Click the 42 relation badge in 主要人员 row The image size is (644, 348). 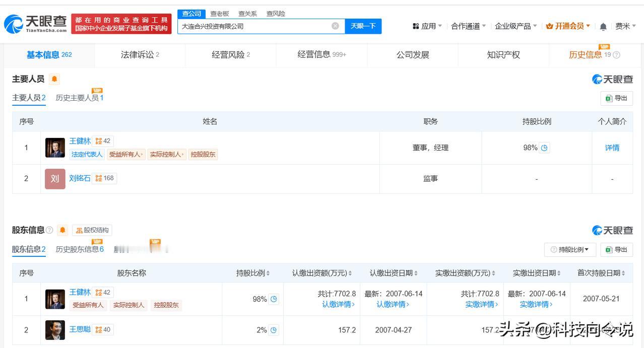[x=103, y=141]
